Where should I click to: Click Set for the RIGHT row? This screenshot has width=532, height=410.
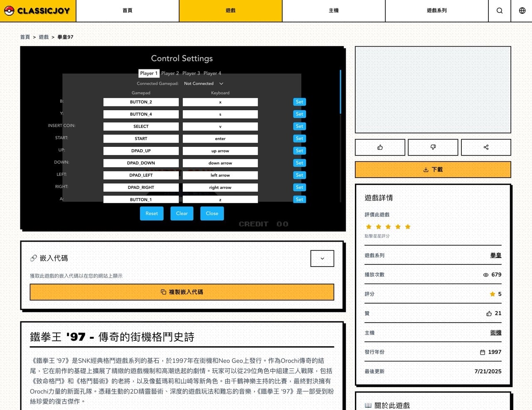click(x=299, y=187)
